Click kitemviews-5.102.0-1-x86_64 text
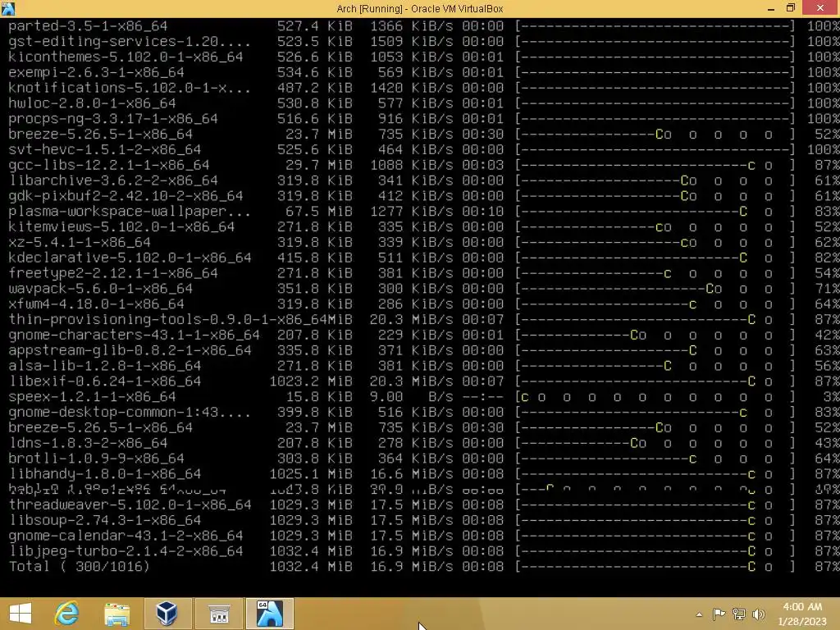840x630 pixels. coord(121,226)
